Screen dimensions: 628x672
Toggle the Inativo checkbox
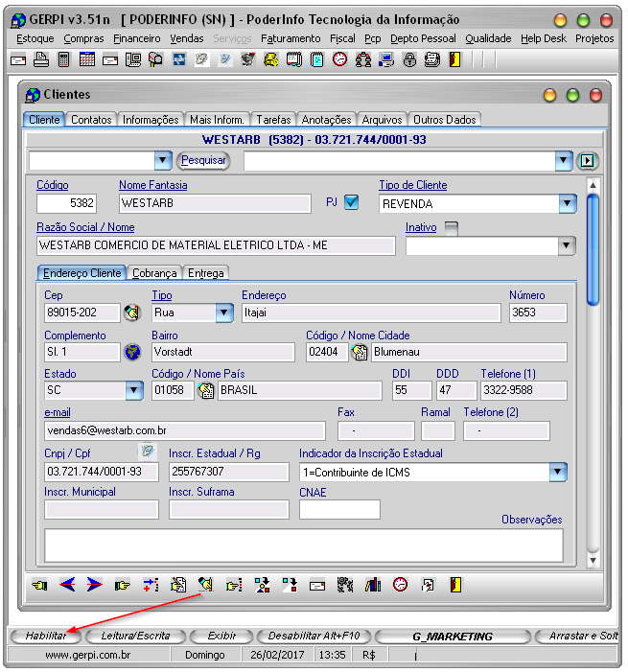point(452,228)
